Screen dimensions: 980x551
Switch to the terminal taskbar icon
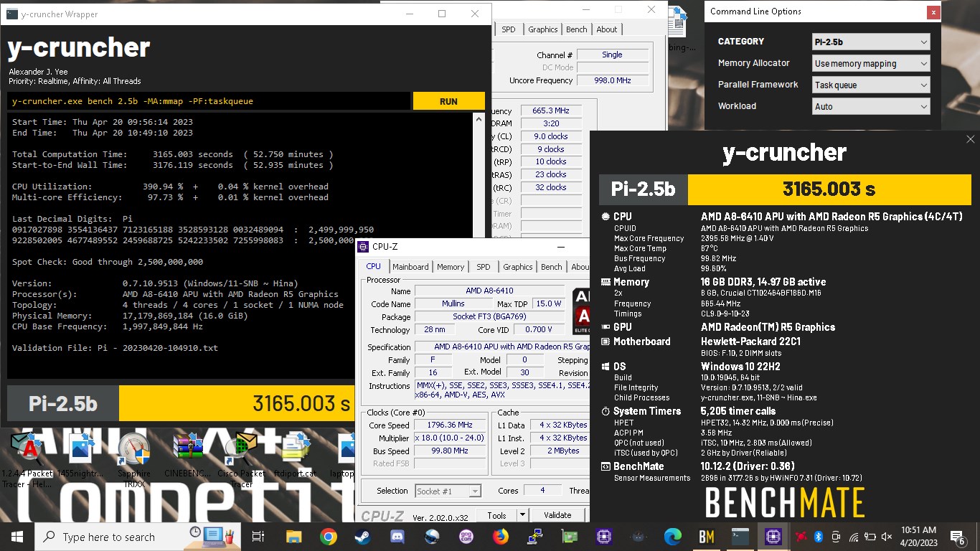point(741,537)
